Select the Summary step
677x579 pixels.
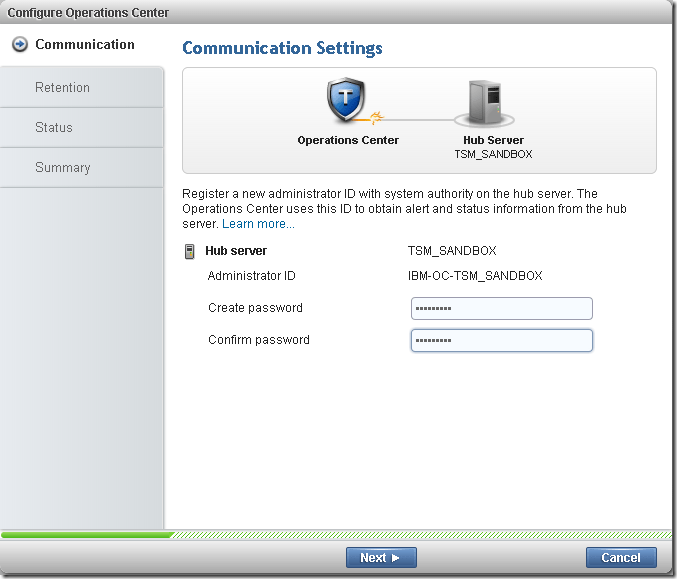coord(62,168)
